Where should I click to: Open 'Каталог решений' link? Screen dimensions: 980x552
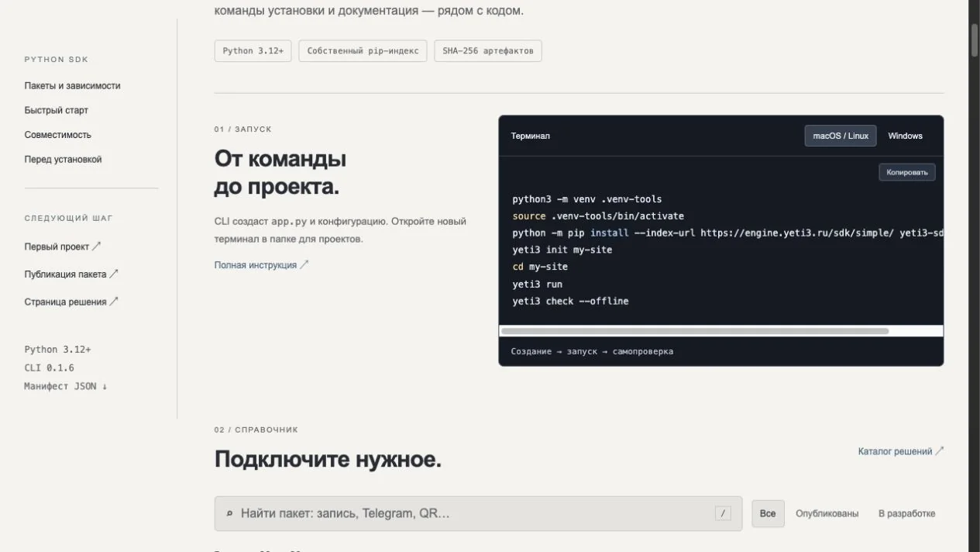click(x=901, y=451)
